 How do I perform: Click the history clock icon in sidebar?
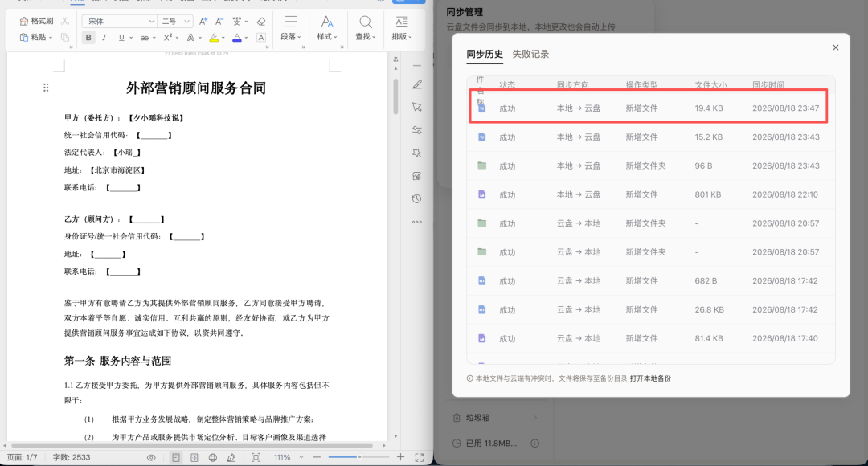pyautogui.click(x=417, y=198)
